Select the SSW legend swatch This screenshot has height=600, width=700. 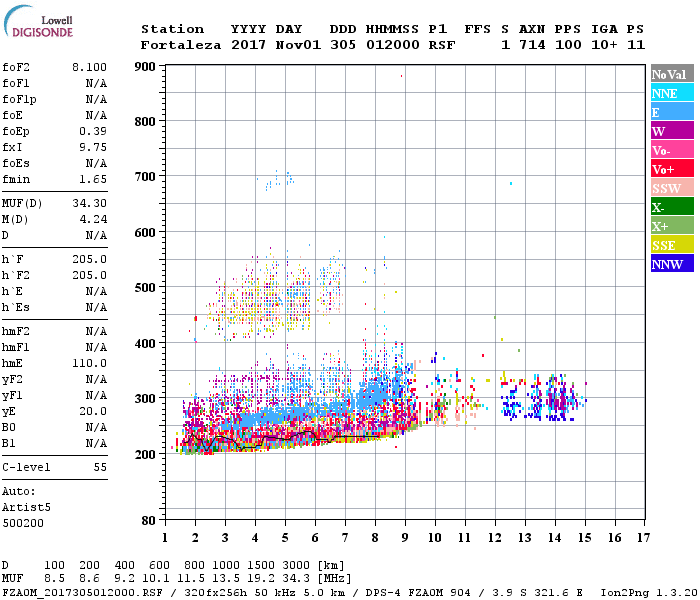672,188
